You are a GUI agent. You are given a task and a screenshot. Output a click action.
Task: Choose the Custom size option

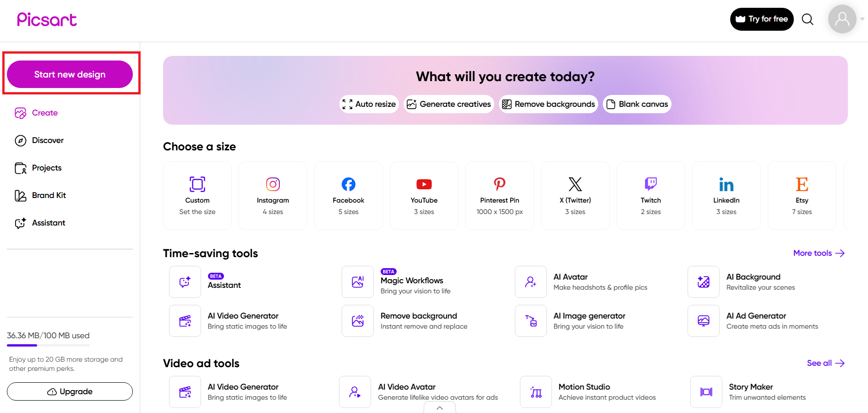(197, 195)
